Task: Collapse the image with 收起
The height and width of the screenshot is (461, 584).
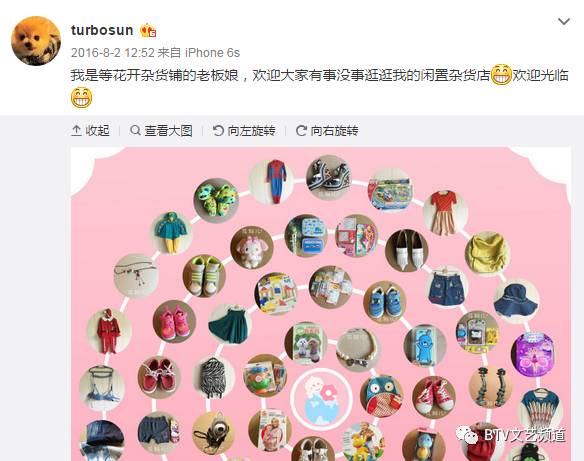Action: (x=91, y=131)
